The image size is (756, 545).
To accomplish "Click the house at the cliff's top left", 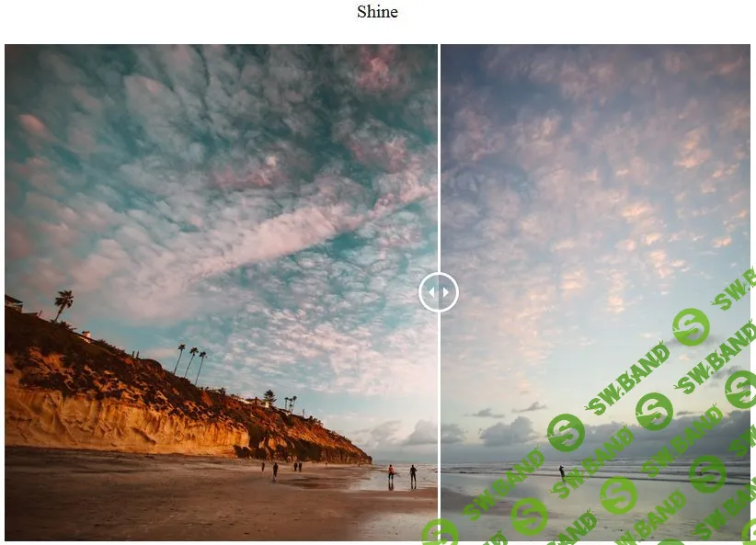I will pyautogui.click(x=14, y=303).
